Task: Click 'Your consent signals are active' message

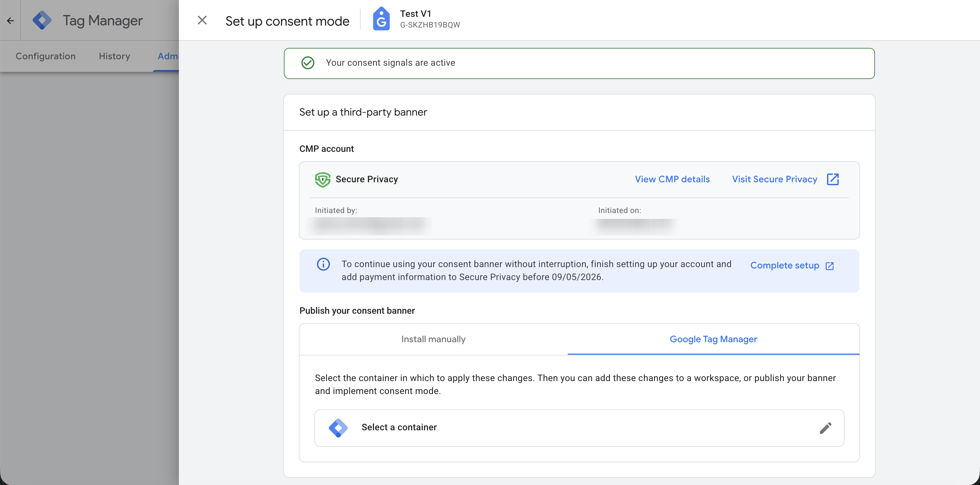Action: (x=390, y=63)
